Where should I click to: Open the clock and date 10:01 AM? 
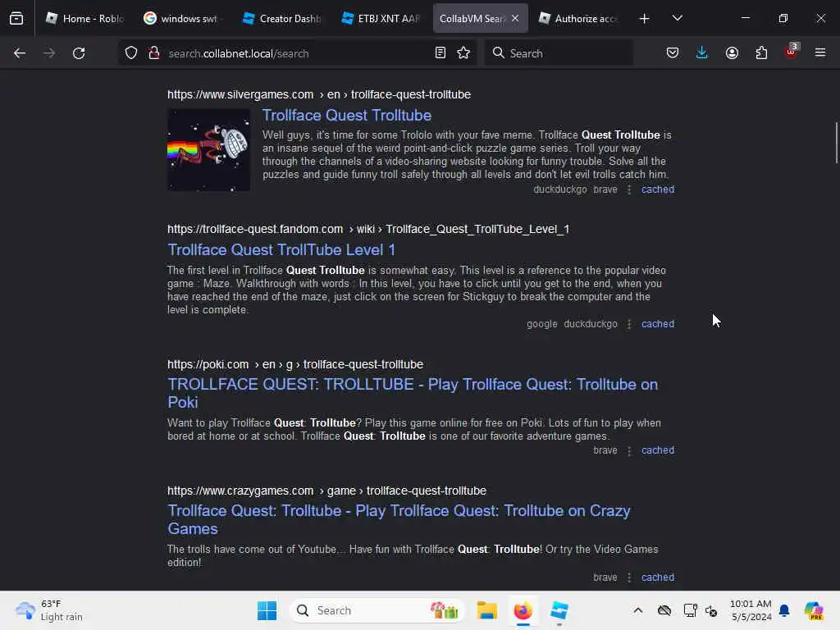(x=751, y=610)
